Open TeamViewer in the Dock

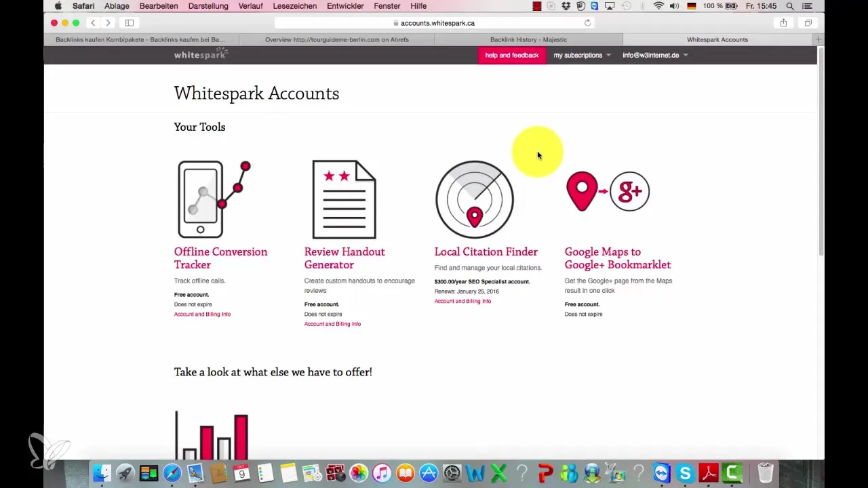click(x=662, y=473)
